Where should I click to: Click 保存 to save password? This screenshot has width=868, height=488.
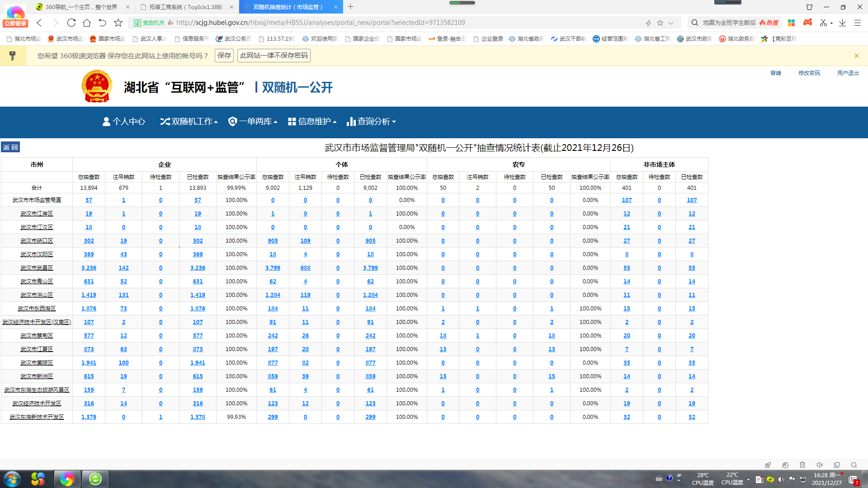(x=224, y=56)
